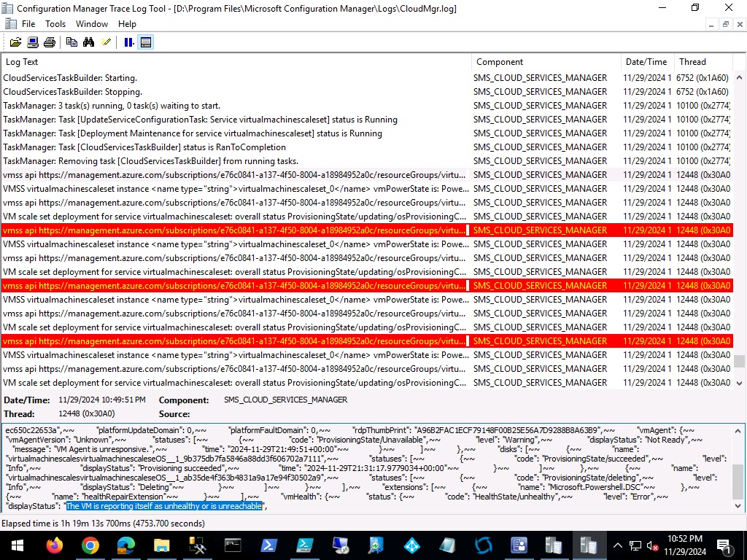Click the details Thread value '12448 (0x30A0)'
This screenshot has width=747, height=560.
(87, 414)
